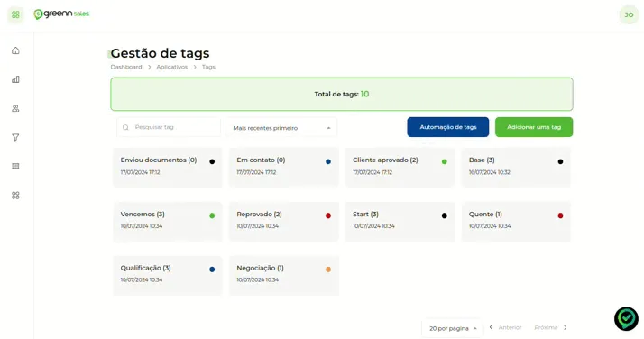Click the Automação de tags button

coord(448,127)
